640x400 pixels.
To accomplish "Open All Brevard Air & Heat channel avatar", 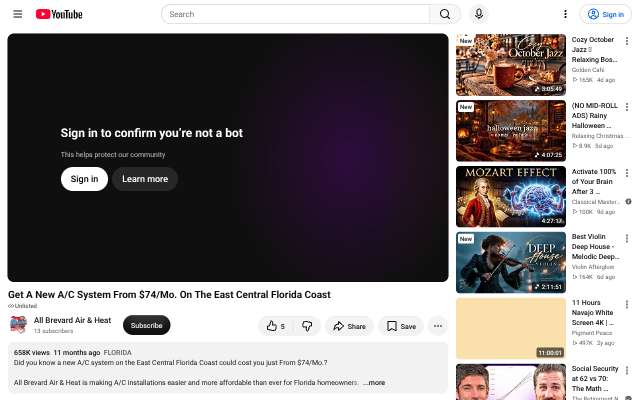I will pyautogui.click(x=18, y=325).
